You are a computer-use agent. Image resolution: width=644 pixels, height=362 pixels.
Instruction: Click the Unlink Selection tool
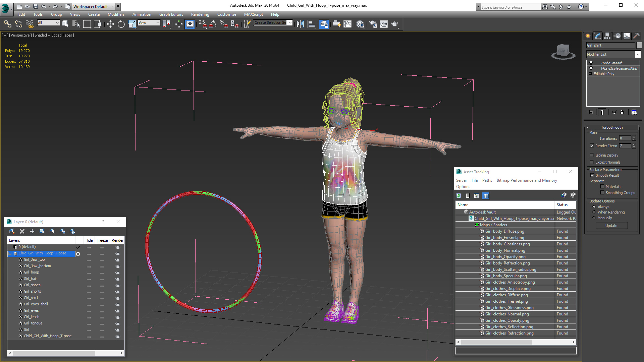point(18,24)
